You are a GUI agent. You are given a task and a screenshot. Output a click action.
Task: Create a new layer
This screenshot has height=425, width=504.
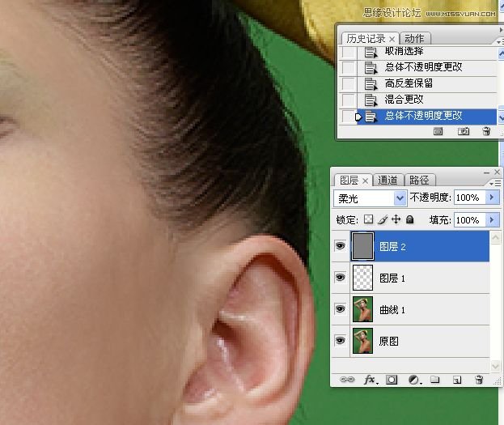tap(457, 380)
